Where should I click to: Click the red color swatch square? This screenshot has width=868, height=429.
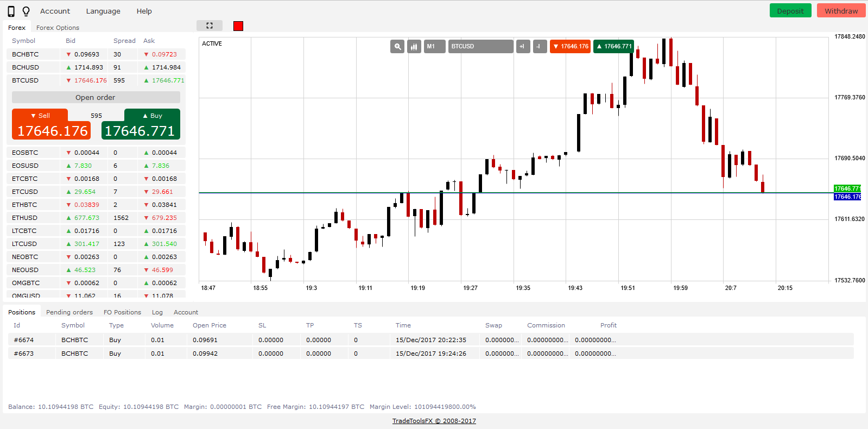coord(238,26)
